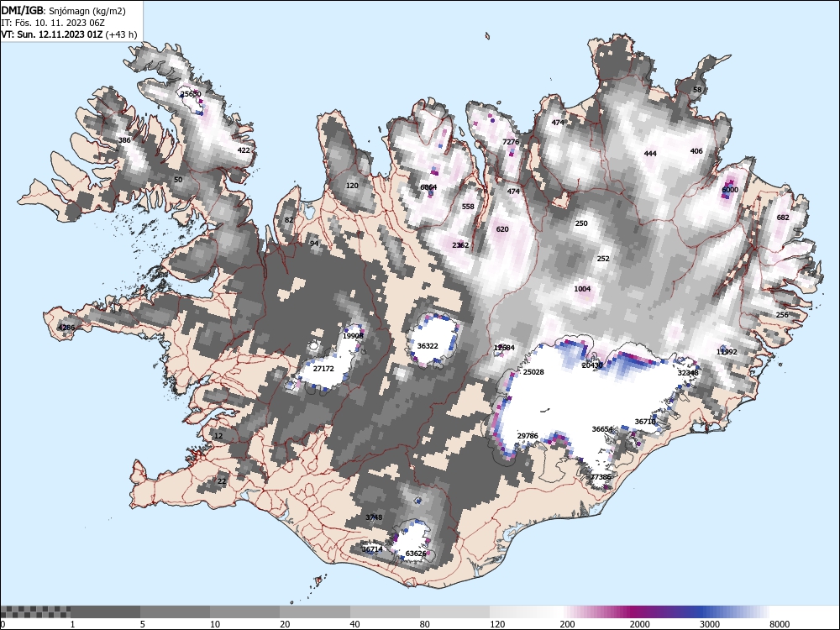
Task: Click the '200' legend scale label
Action: [567, 624]
